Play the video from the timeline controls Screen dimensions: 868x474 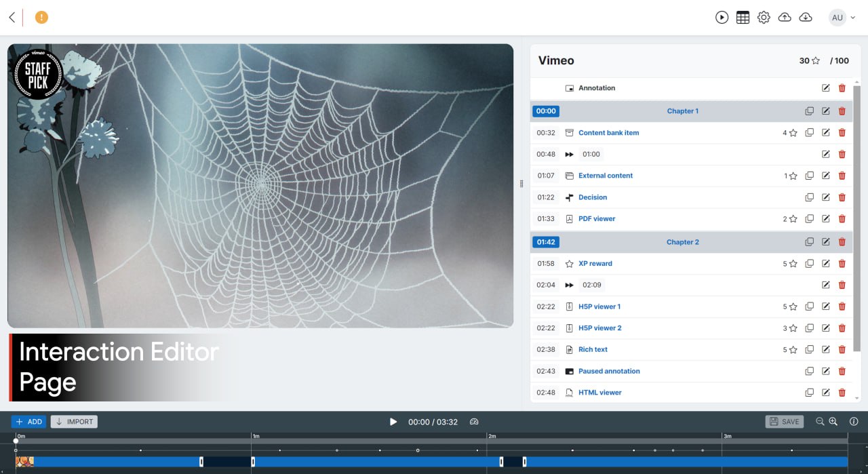(393, 422)
